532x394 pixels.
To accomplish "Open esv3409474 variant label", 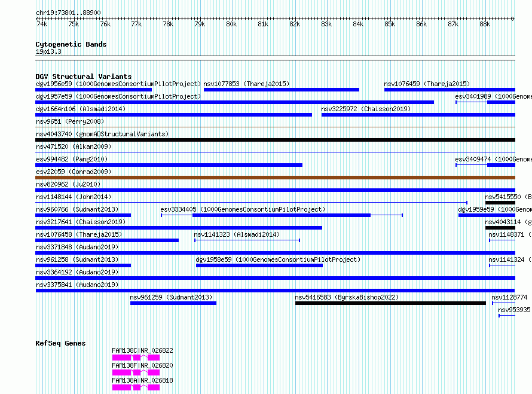I will pyautogui.click(x=493, y=159).
